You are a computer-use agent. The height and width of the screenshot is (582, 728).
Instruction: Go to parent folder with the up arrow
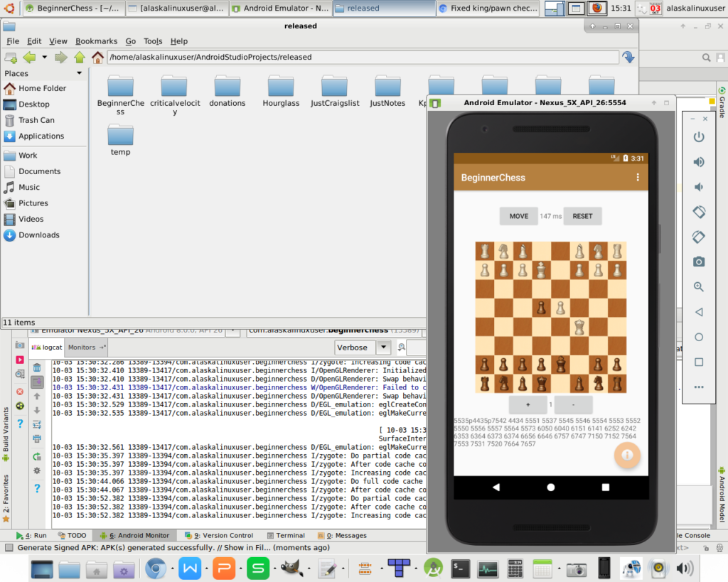tap(80, 57)
